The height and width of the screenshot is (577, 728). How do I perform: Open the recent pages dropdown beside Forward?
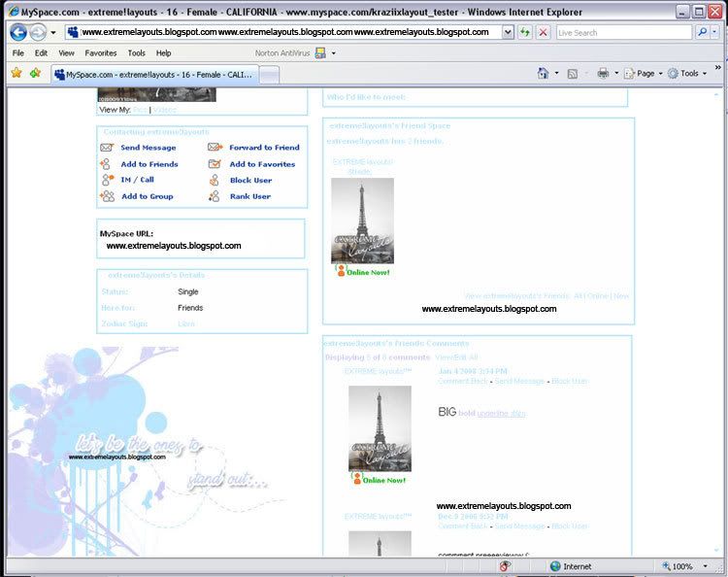(53, 32)
